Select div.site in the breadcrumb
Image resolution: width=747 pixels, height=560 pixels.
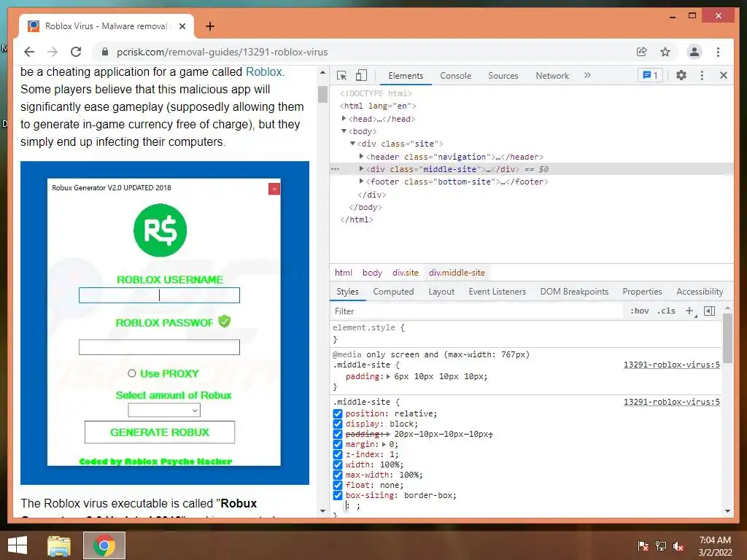coord(406,273)
